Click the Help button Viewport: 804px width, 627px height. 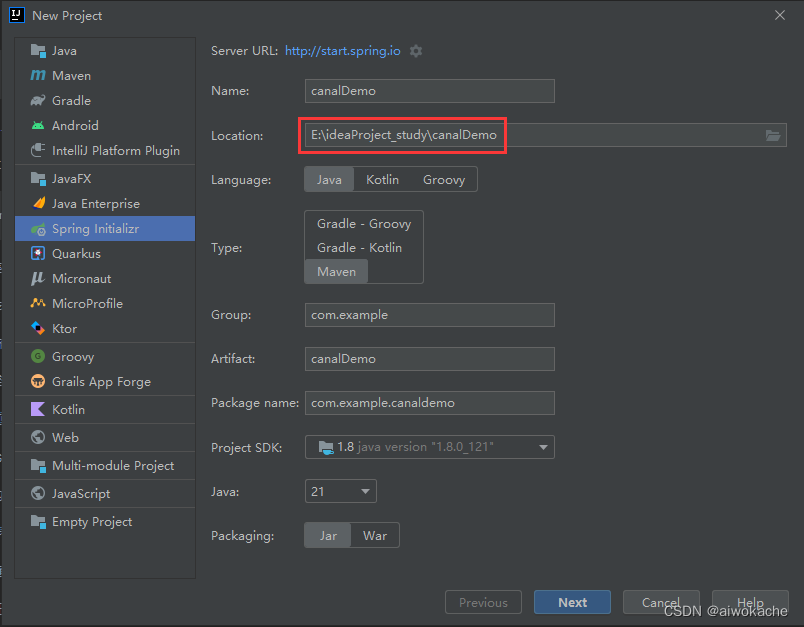(750, 602)
